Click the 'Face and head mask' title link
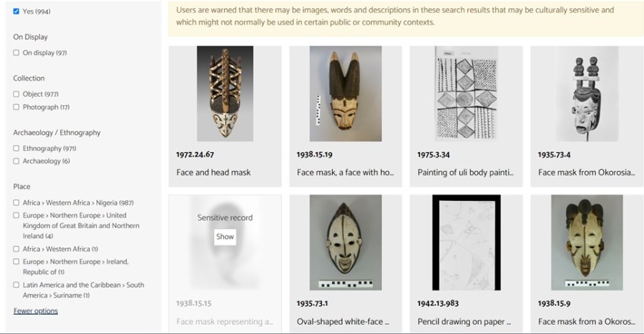Image resolution: width=644 pixels, height=334 pixels. tap(213, 172)
